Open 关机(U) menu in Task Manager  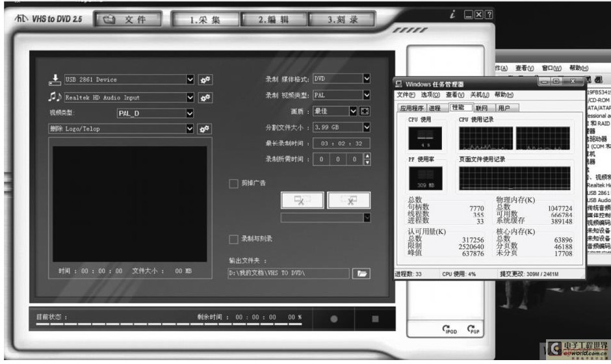point(479,95)
